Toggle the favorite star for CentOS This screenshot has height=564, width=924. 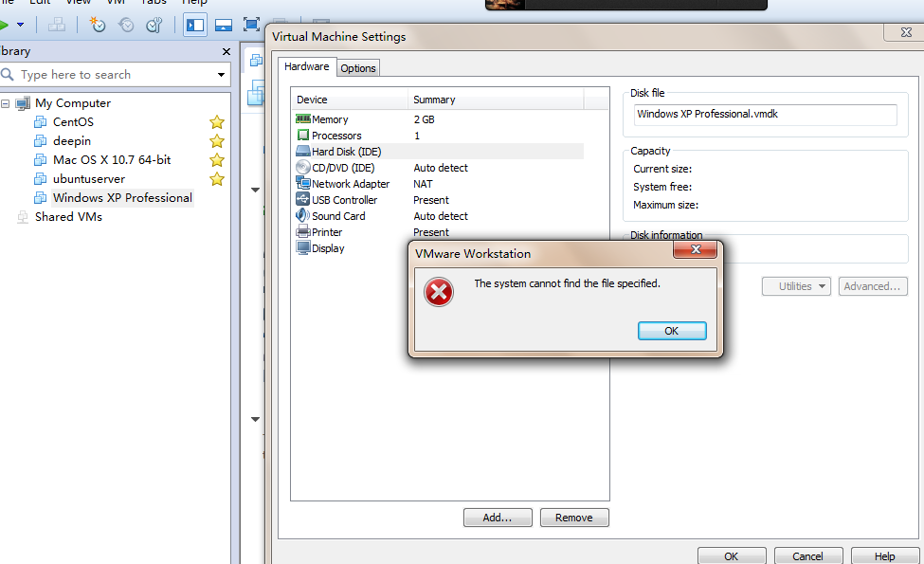[217, 122]
